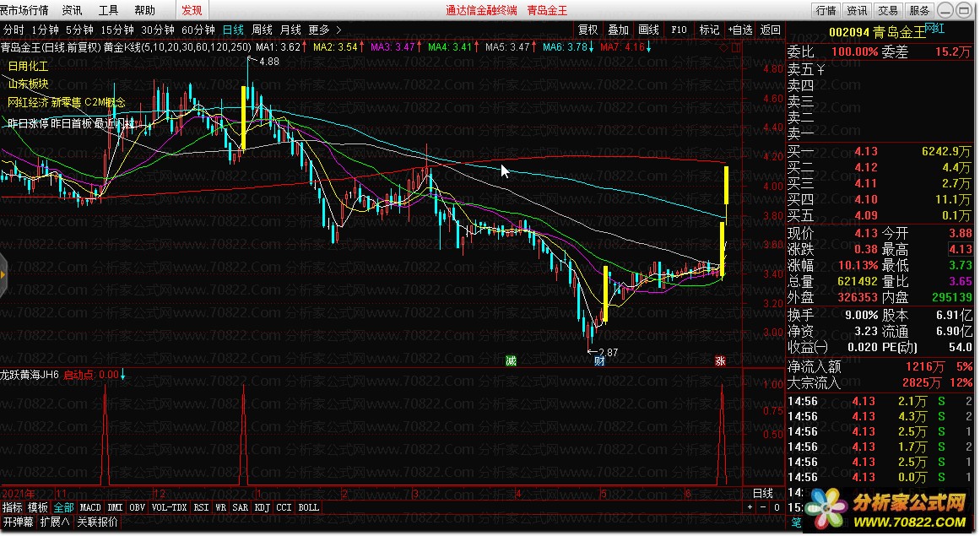Viewport: 980px width, 536px height.
Task: Open the 资讯 button at top right
Action: (x=856, y=10)
